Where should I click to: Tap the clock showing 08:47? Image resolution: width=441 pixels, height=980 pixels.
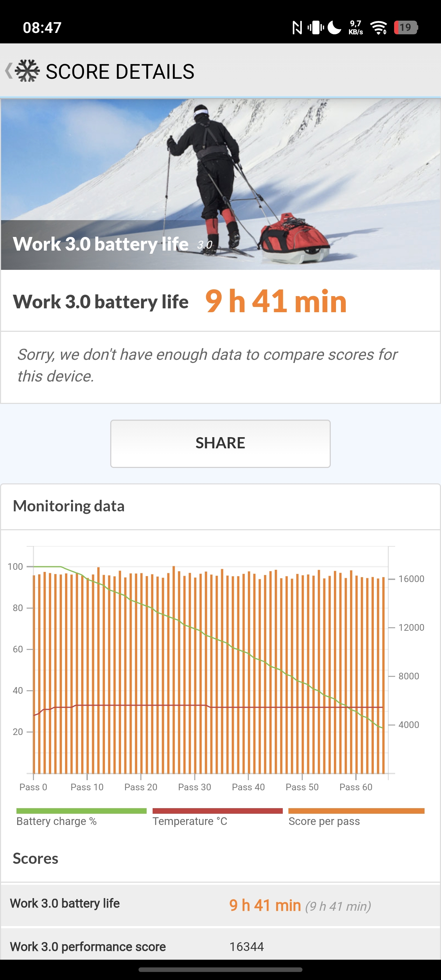pos(42,27)
